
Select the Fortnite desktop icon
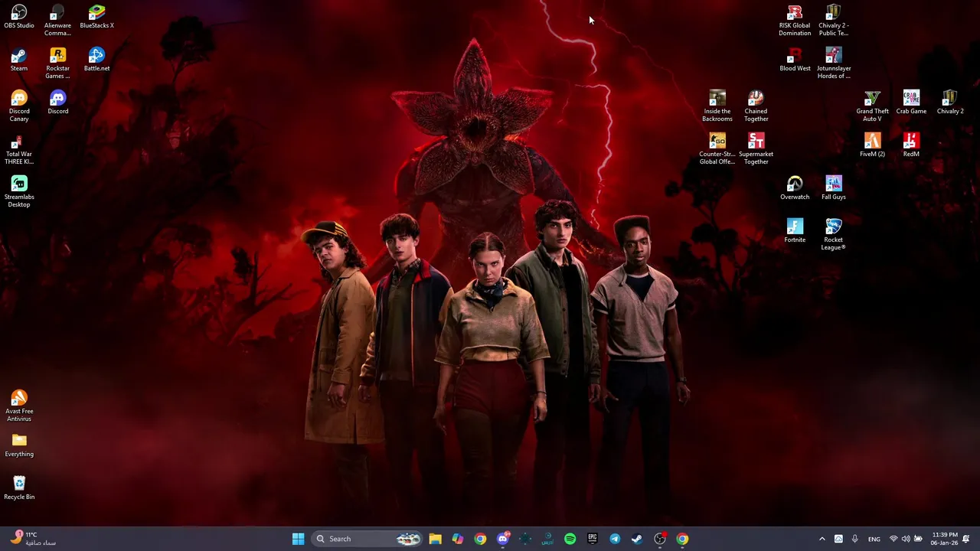point(795,231)
